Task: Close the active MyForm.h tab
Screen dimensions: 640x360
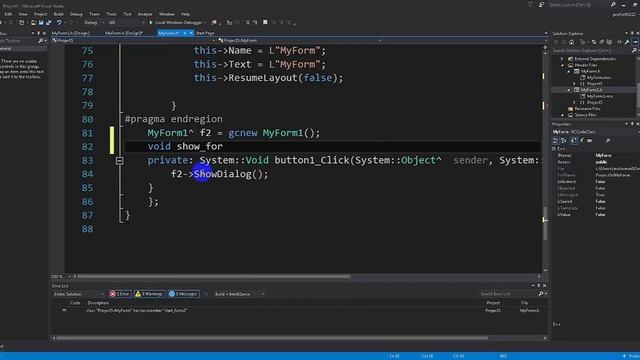Action: point(191,33)
